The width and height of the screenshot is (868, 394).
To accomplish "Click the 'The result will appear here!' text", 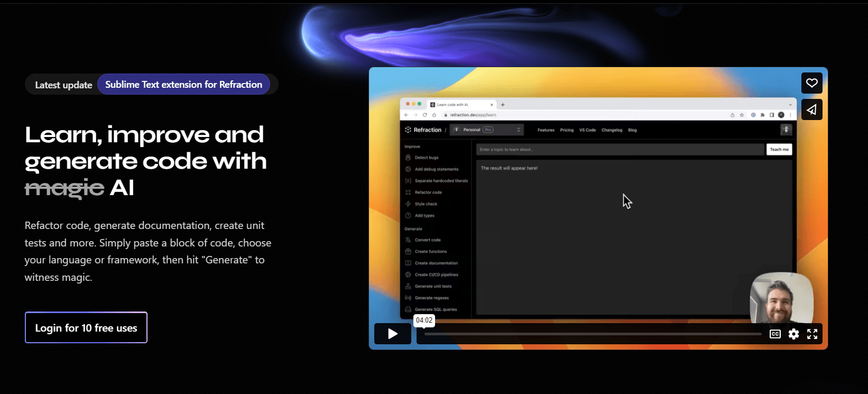I will point(509,168).
